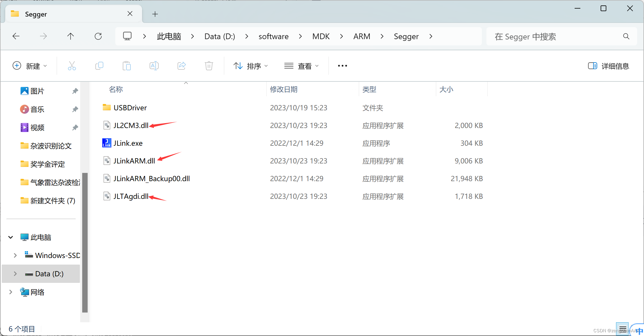
Task: Open 视频 in the sidebar
Action: 37,128
